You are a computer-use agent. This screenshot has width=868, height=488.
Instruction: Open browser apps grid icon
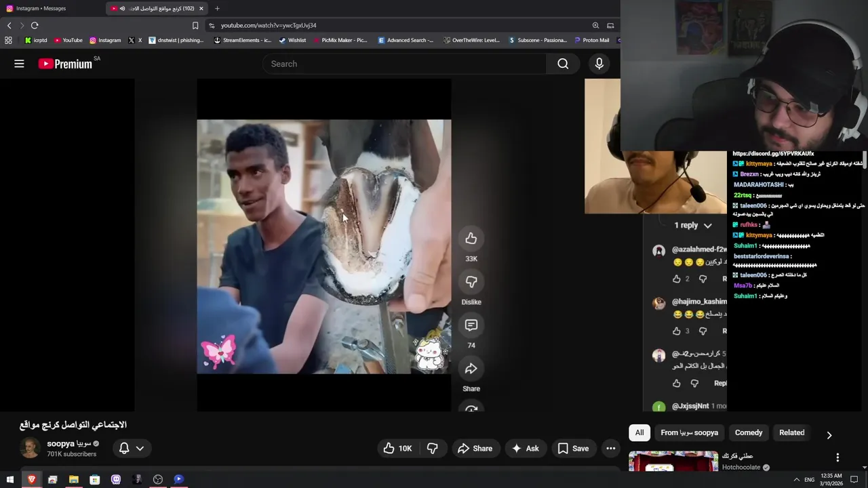pyautogui.click(x=8, y=40)
